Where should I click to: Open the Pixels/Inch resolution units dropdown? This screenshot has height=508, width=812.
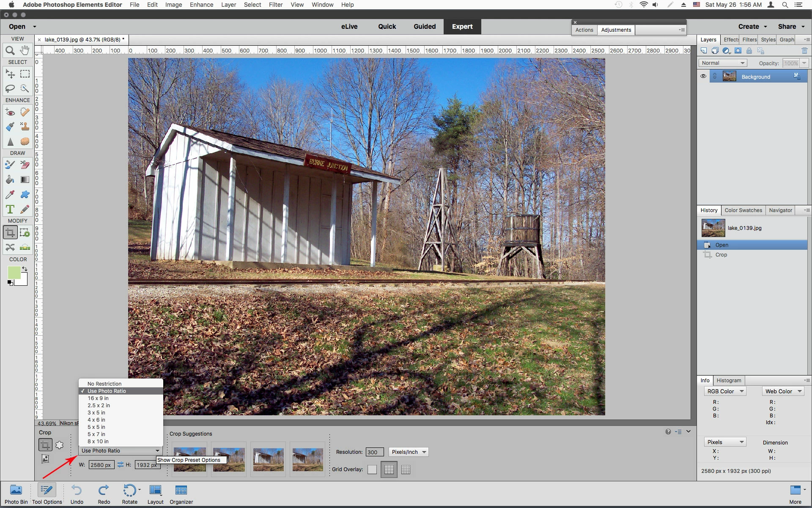(409, 452)
